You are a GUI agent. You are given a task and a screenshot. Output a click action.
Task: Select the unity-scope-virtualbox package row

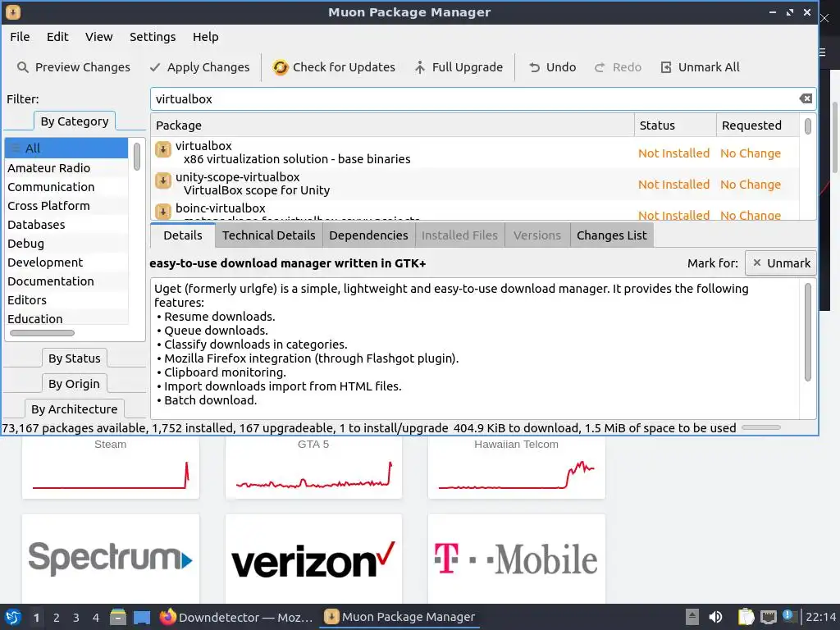pos(475,184)
